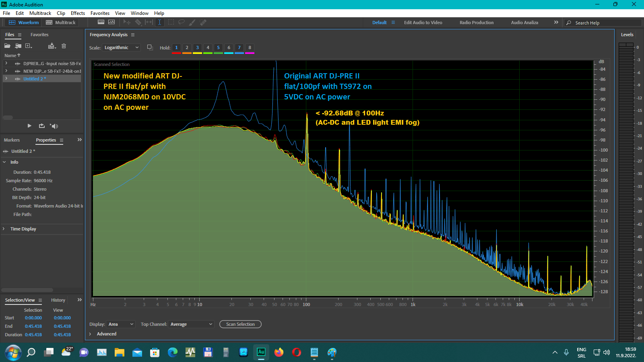
Task: Toggle Hold button 7
Action: click(239, 47)
